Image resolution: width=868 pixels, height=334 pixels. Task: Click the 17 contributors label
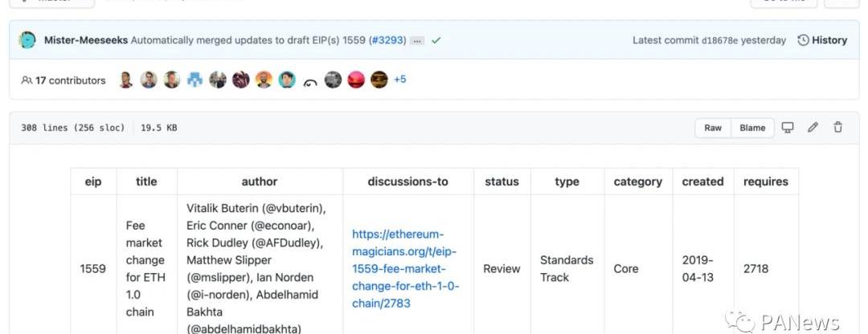[63, 80]
